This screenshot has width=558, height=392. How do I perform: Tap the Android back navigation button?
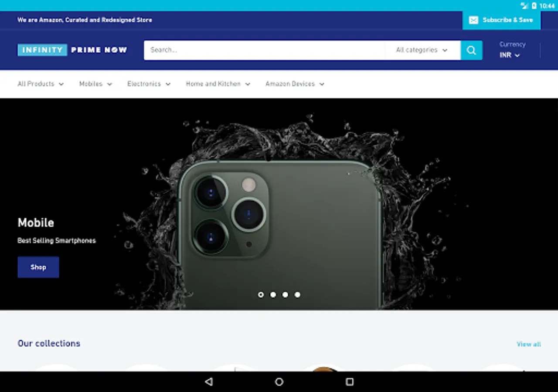click(209, 382)
